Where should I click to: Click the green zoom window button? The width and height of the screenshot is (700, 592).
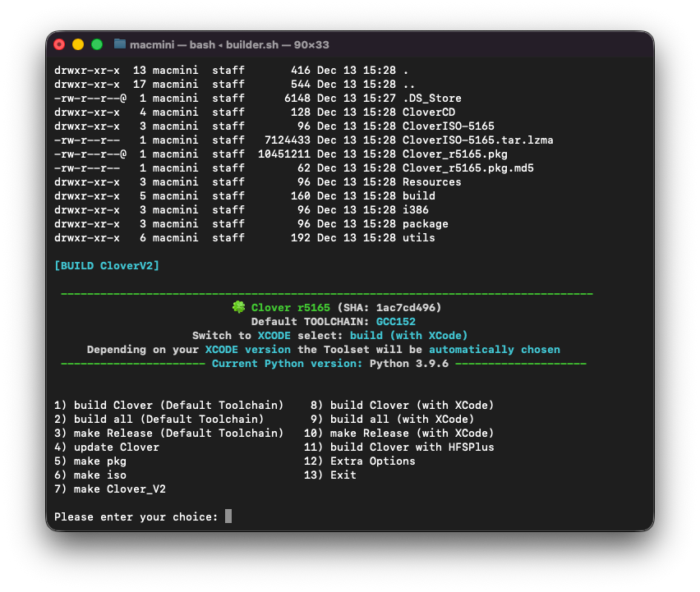pos(97,44)
